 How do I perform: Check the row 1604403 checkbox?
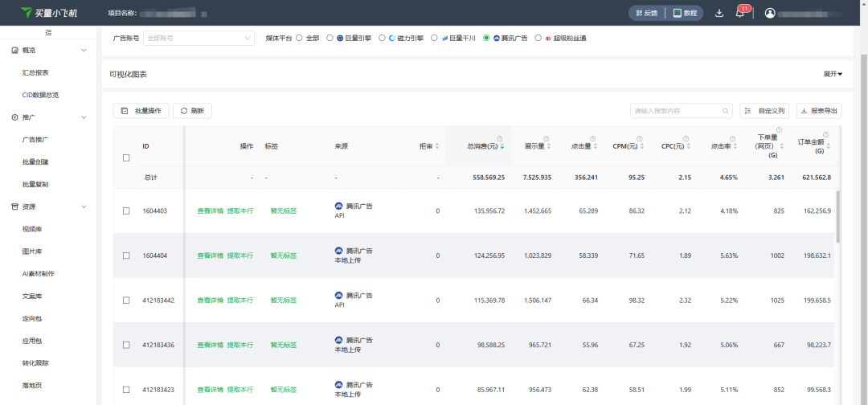coord(126,211)
